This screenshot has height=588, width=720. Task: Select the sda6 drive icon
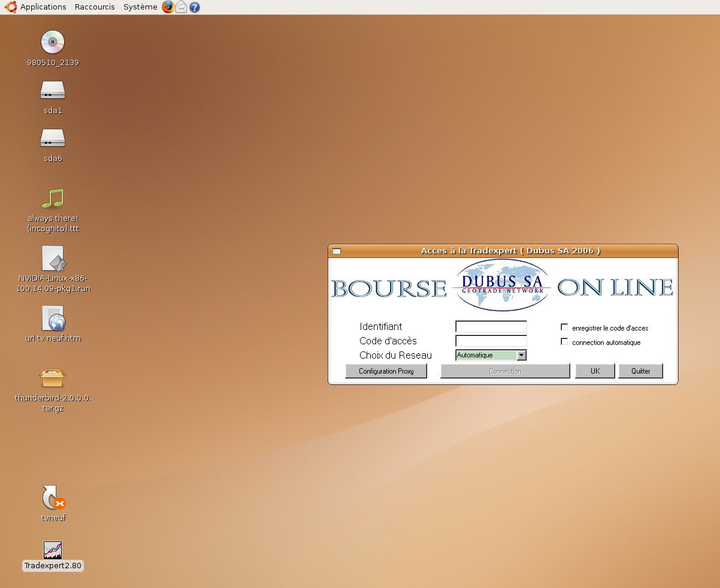[x=53, y=138]
